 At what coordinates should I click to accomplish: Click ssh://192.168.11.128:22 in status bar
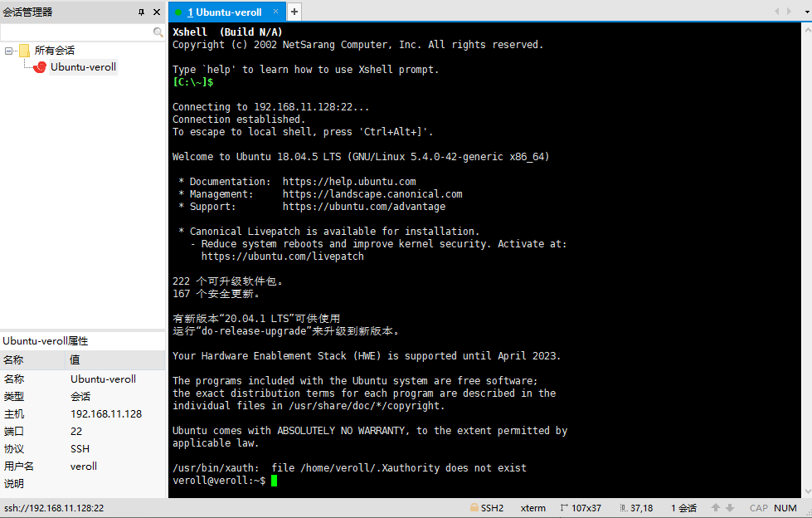point(54,508)
